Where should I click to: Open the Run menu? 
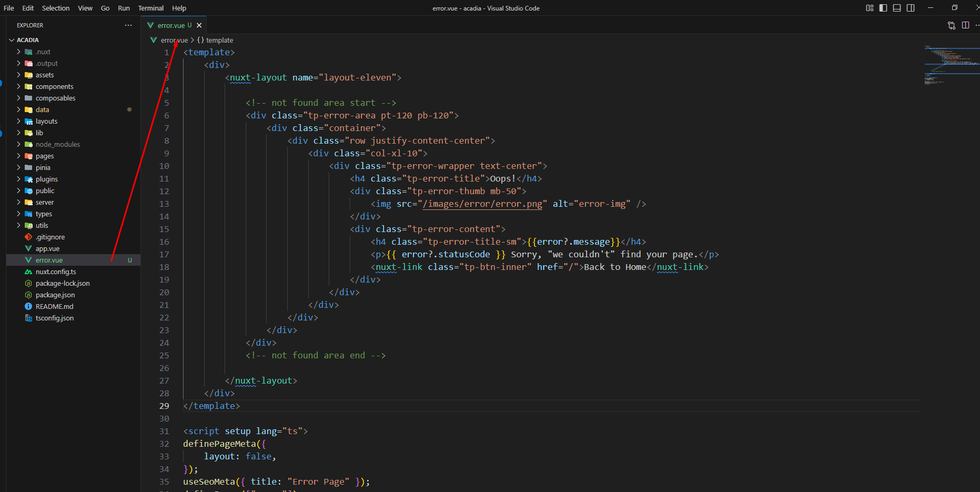coord(124,8)
